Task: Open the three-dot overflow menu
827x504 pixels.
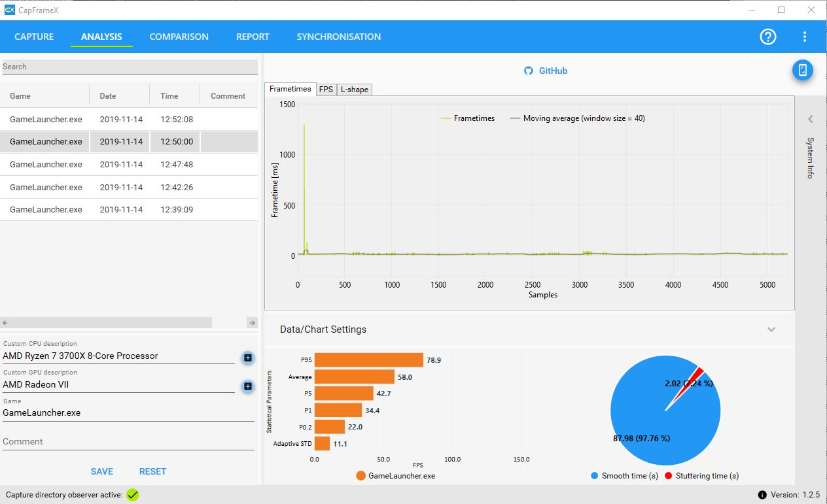Action: (805, 37)
